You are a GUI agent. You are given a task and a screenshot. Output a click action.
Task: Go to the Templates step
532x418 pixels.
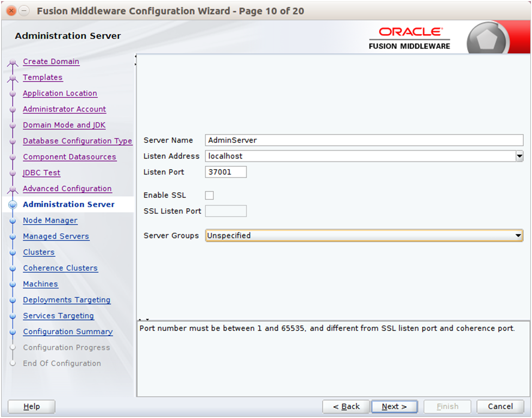pos(42,77)
